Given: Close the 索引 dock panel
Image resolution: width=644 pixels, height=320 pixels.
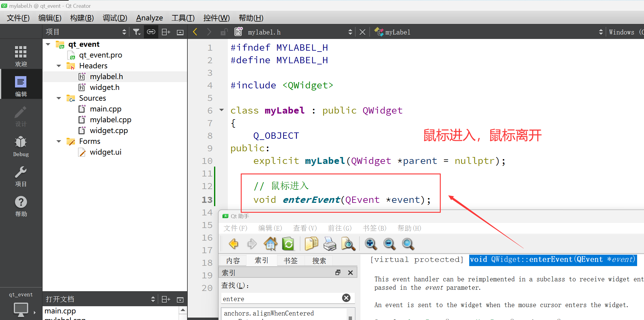Looking at the screenshot, I should [x=350, y=272].
